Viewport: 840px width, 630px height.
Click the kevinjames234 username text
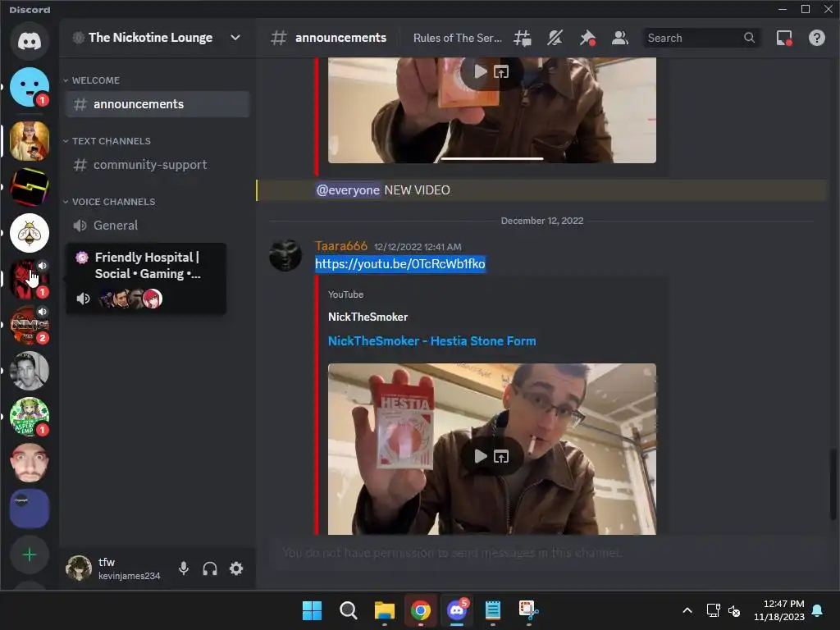point(129,576)
